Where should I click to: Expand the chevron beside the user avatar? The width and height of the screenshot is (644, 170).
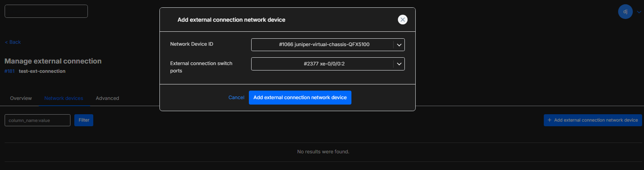(x=639, y=12)
